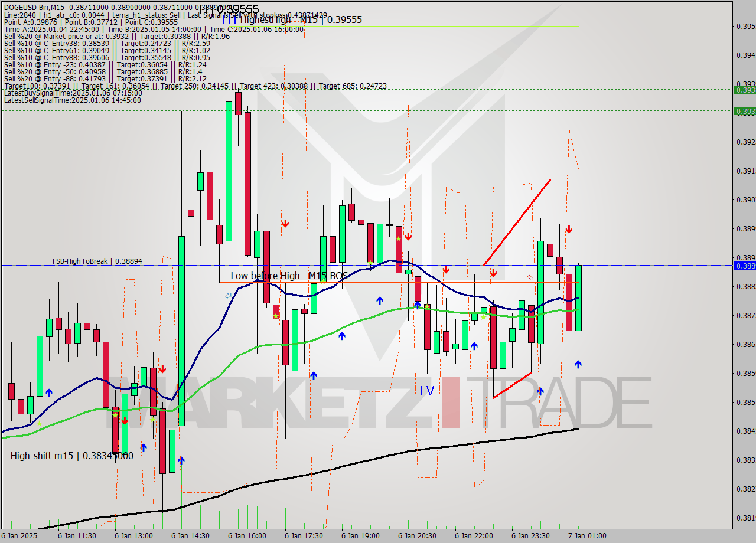Select the 'Point A:0.39876' info line
Viewport: 756px width, 543px height.
coord(91,22)
